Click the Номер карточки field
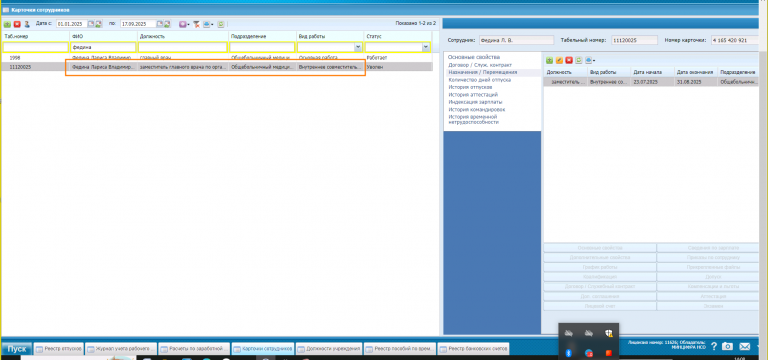Image resolution: width=768 pixels, height=360 pixels. [x=735, y=40]
